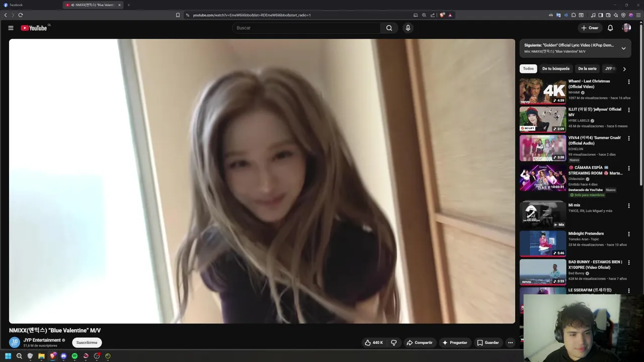This screenshot has height=362, width=644.
Task: Open the JYP Entertainment channel name link
Action: (x=42, y=340)
